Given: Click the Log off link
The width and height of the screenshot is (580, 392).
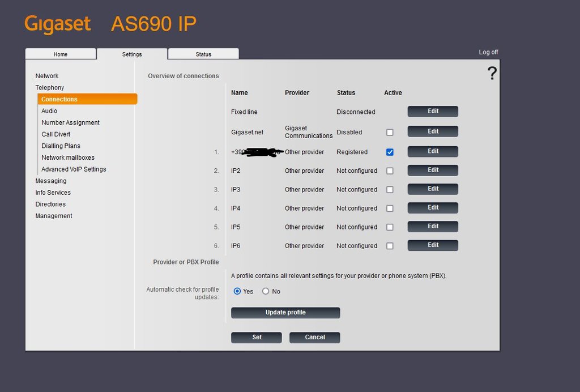Looking at the screenshot, I should [x=488, y=52].
